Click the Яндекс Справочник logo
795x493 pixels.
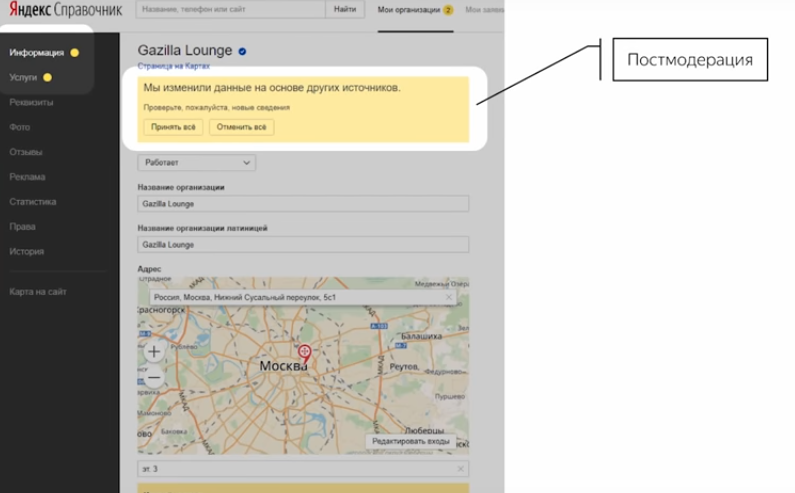tap(66, 10)
